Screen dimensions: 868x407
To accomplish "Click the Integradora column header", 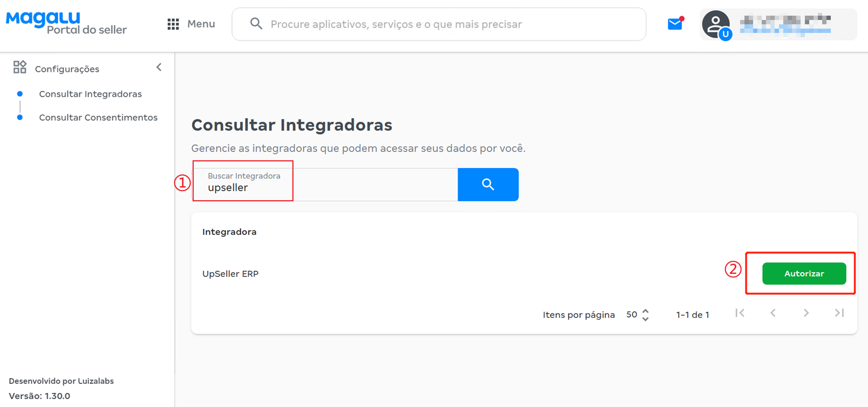I will [229, 232].
